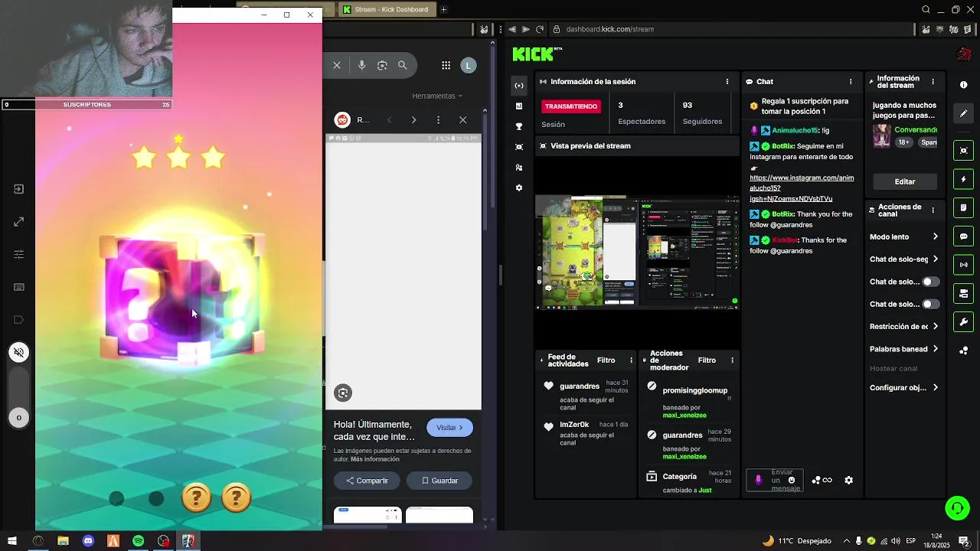Go to next image with right chevron

413,120
